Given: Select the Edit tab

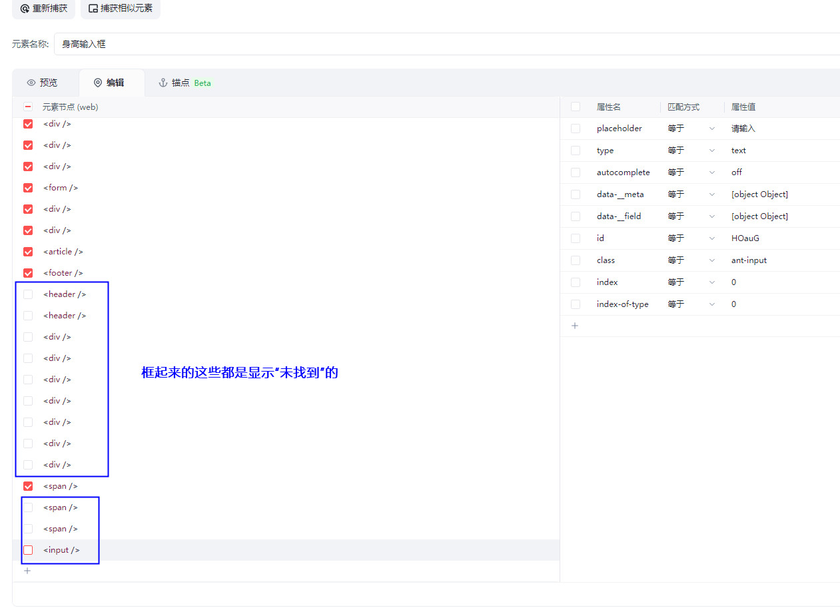Looking at the screenshot, I should coord(109,83).
